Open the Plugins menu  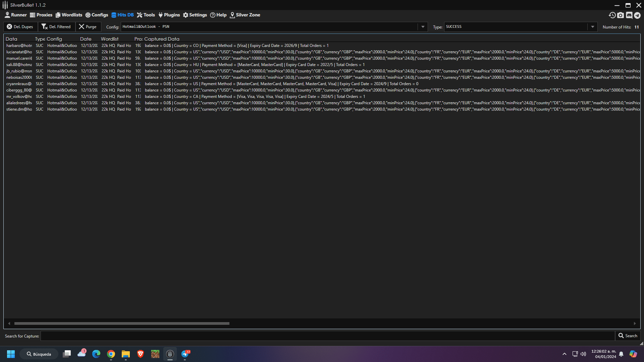(169, 15)
